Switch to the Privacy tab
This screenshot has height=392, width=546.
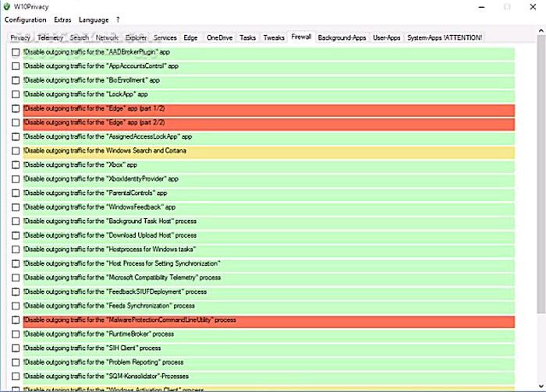click(x=20, y=37)
